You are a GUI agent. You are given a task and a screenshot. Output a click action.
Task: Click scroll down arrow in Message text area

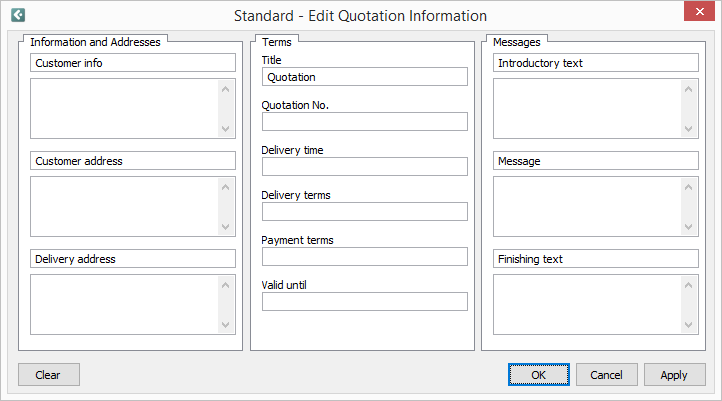(x=689, y=227)
